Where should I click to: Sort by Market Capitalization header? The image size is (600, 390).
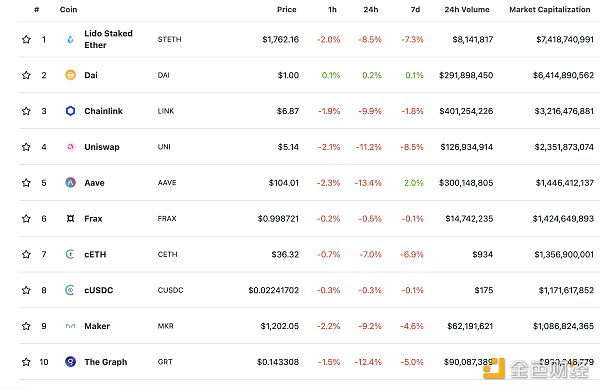(x=549, y=9)
